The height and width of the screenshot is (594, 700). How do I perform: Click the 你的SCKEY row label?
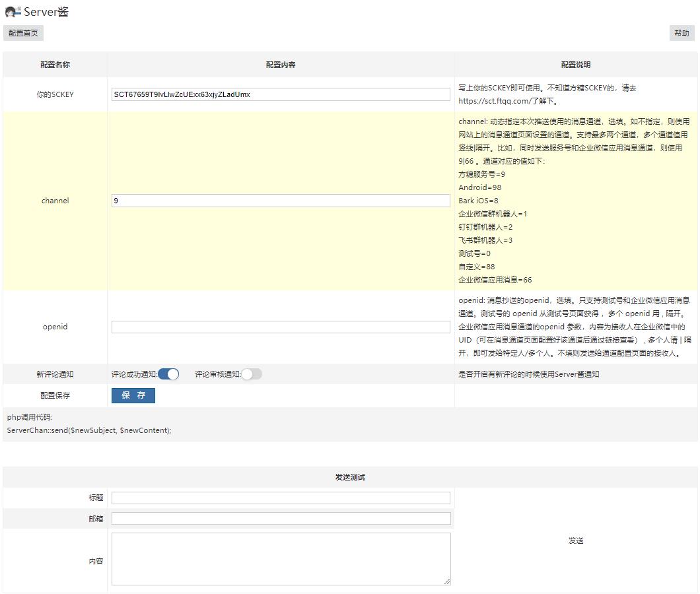click(x=55, y=94)
